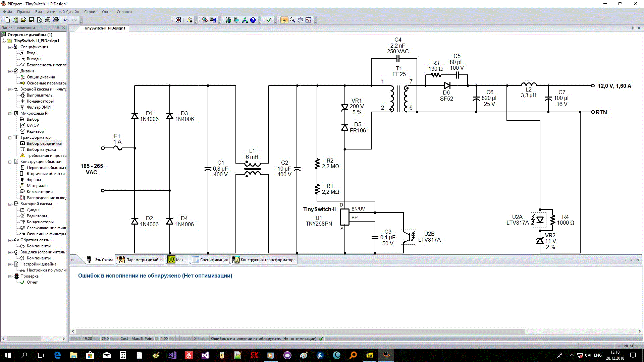Collapse Входной каскад и Фильтр node
The width and height of the screenshot is (644, 362).
[10, 89]
